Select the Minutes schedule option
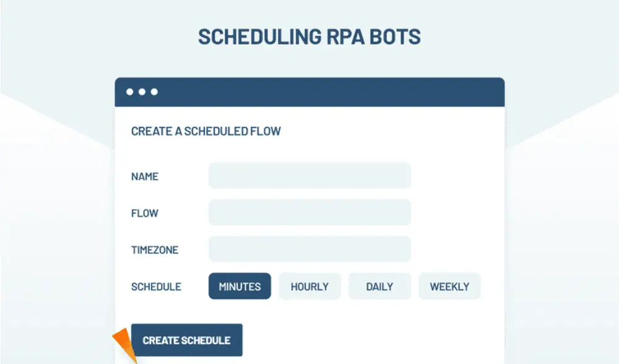The height and width of the screenshot is (364, 619). coord(240,287)
